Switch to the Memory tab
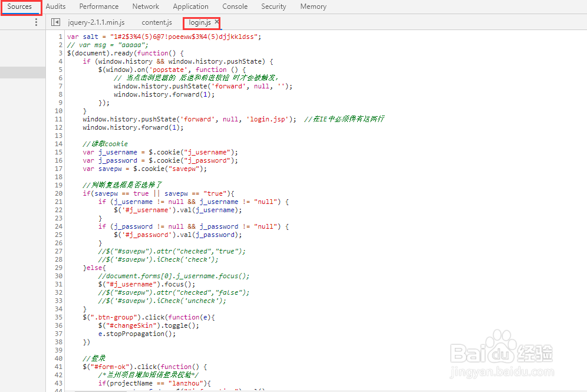The width and height of the screenshot is (587, 392). 314,6
